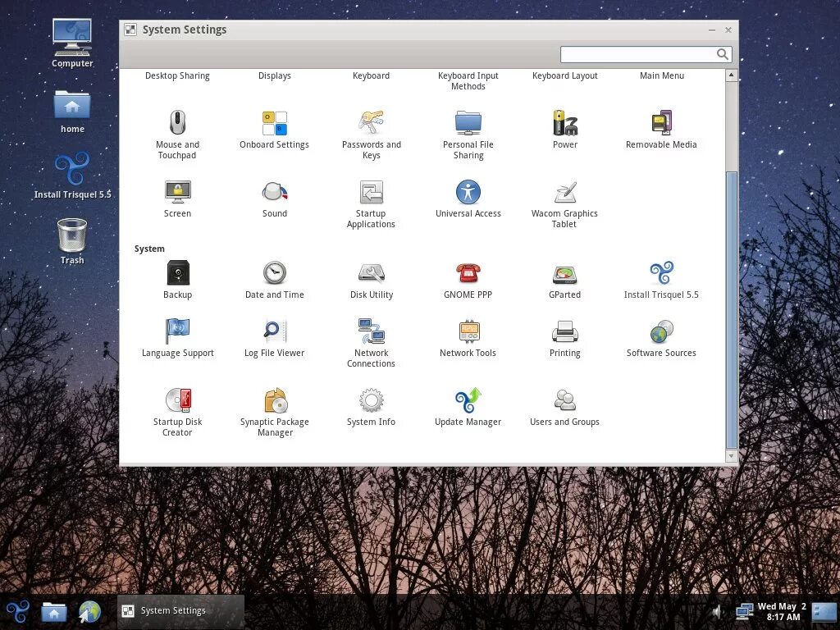Open Mouse and Touchpad settings

pyautogui.click(x=177, y=134)
